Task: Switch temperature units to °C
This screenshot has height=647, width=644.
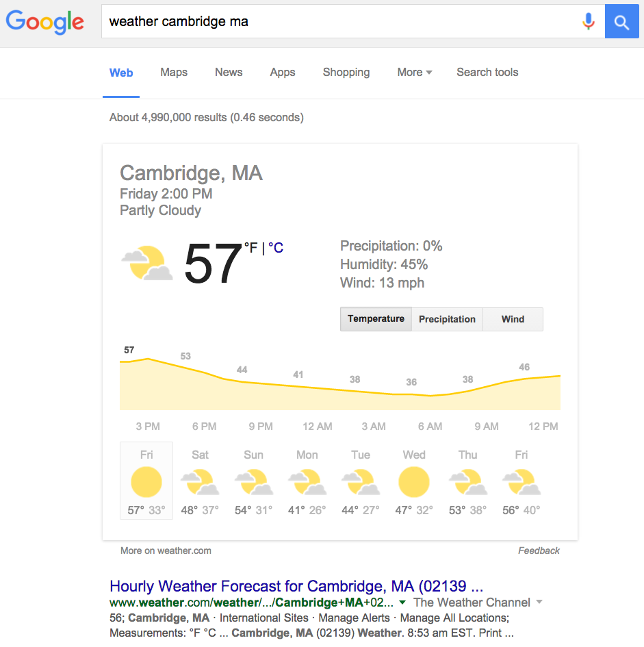Action: pyautogui.click(x=276, y=248)
